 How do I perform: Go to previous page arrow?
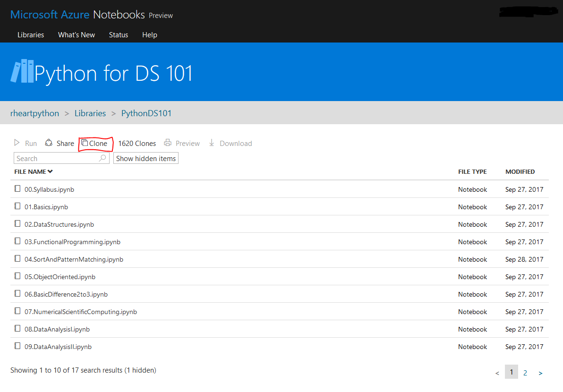[497, 373]
